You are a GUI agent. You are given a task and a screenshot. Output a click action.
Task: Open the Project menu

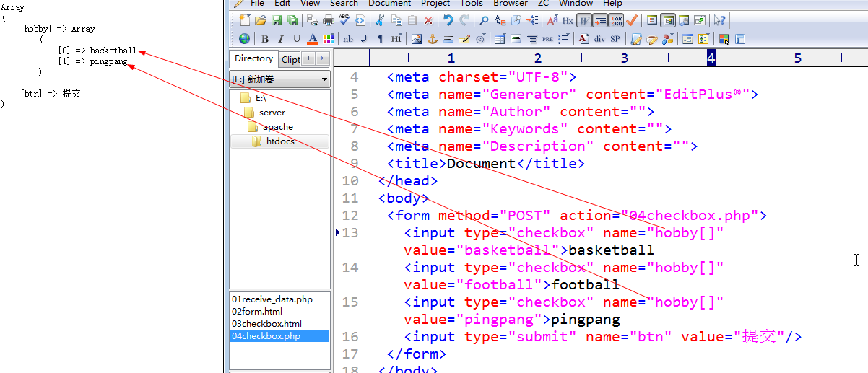[435, 4]
